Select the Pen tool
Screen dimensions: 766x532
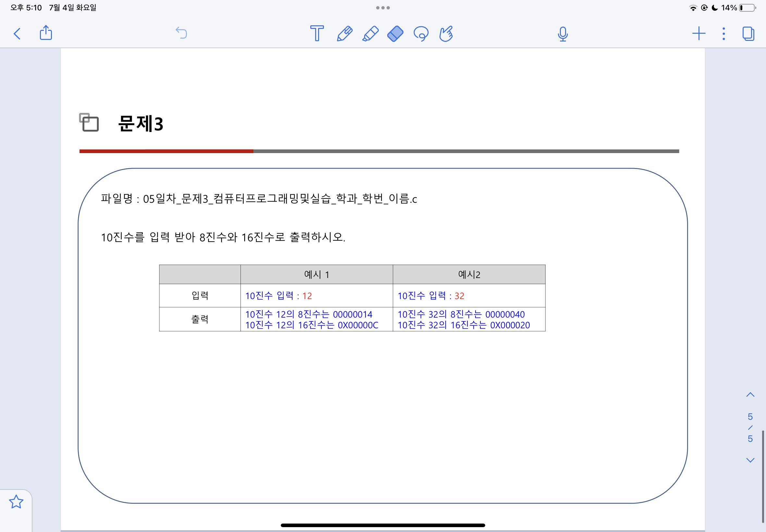click(344, 34)
